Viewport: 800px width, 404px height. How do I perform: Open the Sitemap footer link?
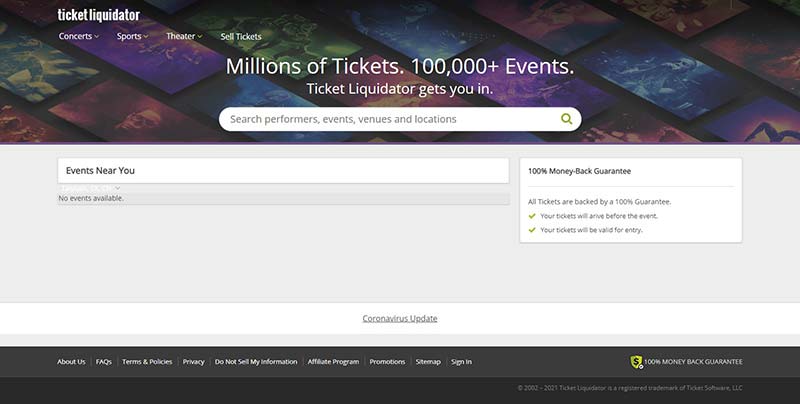pyautogui.click(x=428, y=362)
